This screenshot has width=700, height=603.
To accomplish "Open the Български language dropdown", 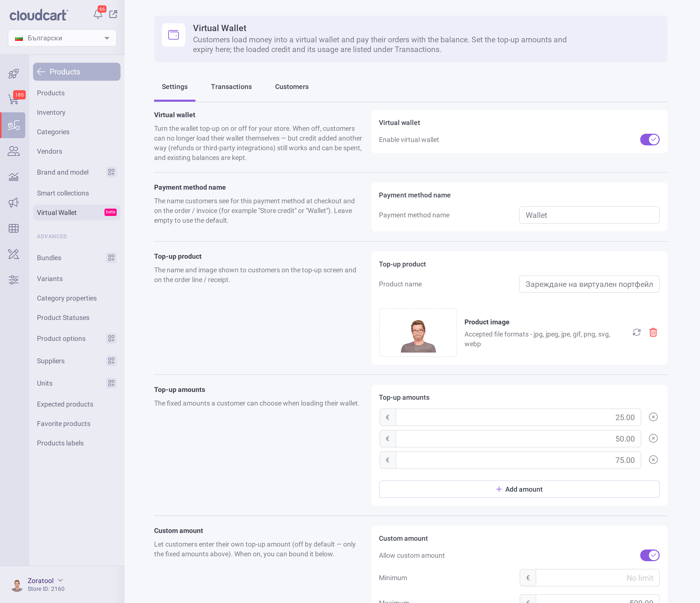I will [x=62, y=38].
